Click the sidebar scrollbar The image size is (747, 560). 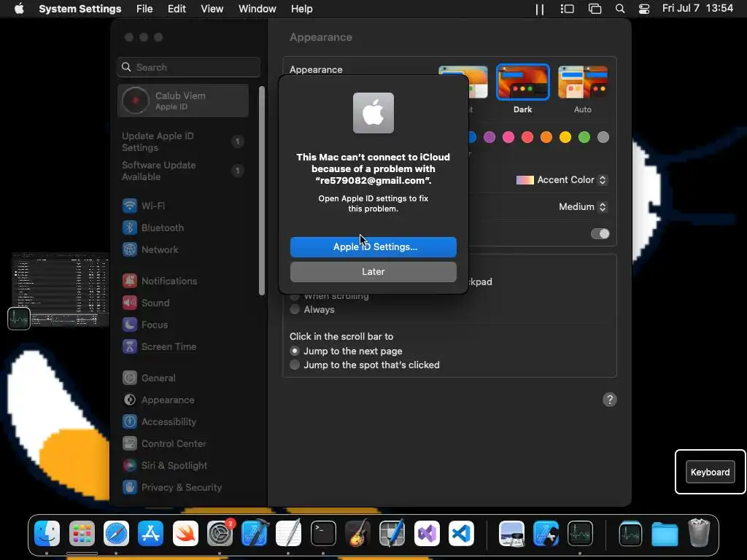pos(262,190)
